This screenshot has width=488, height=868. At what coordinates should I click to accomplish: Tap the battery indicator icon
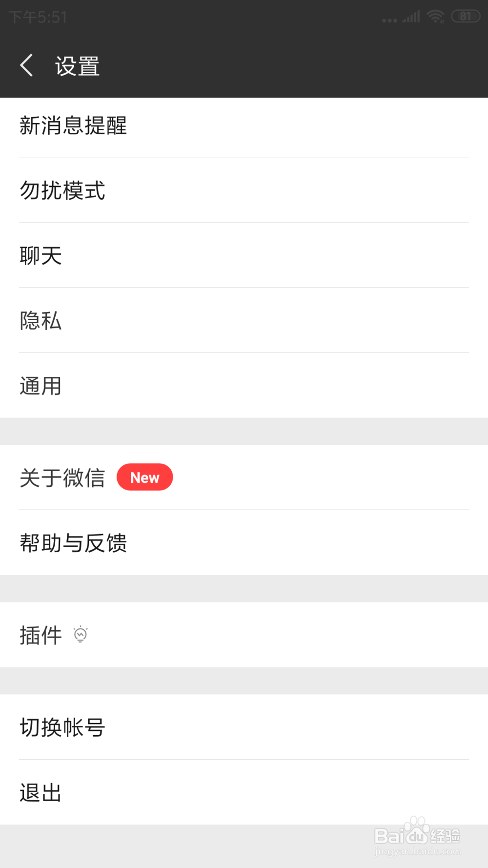(x=466, y=17)
